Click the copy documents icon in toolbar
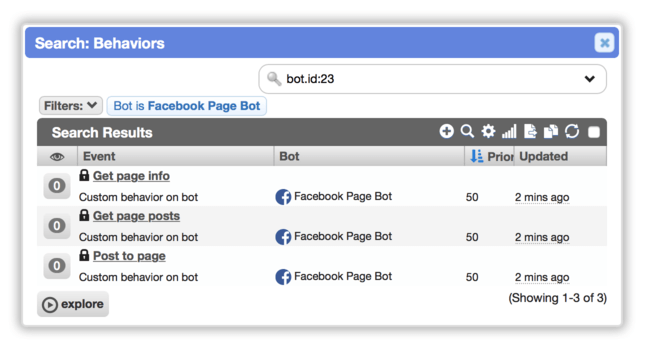The width and height of the screenshot is (654, 362). [x=551, y=132]
